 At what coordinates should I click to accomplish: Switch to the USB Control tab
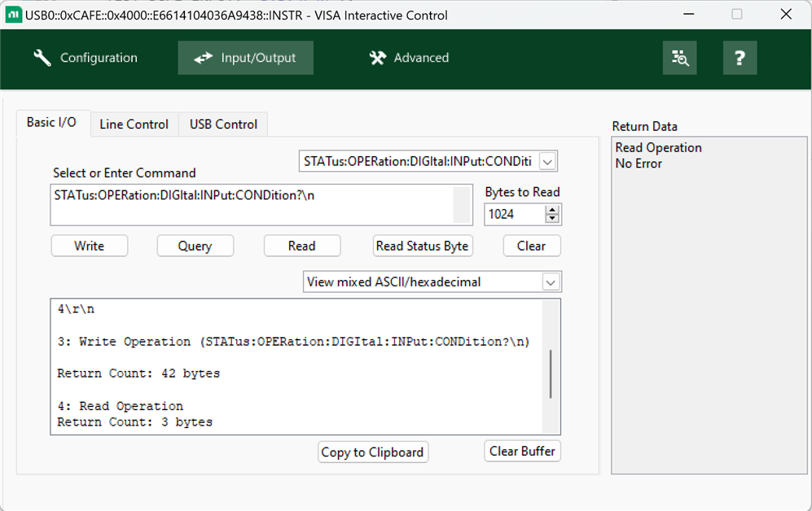(223, 124)
